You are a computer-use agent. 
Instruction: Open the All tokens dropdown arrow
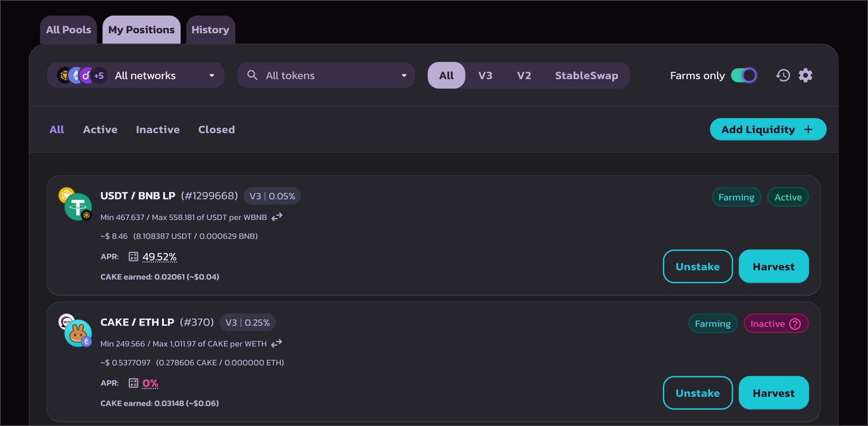pyautogui.click(x=404, y=76)
